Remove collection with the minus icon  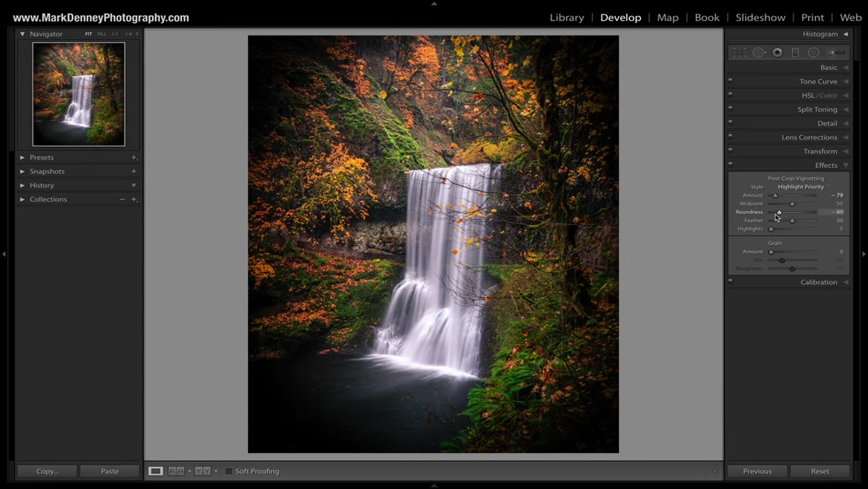(x=122, y=199)
